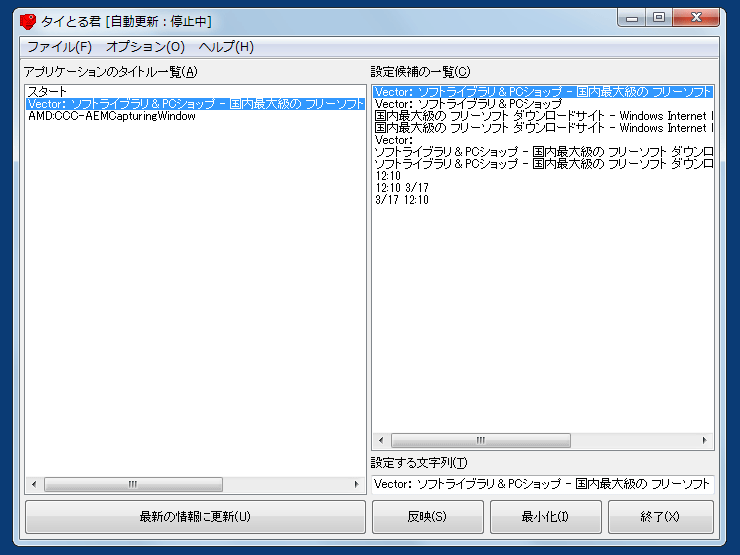Click the candidate list horizontal scrollbar thumb

481,440
